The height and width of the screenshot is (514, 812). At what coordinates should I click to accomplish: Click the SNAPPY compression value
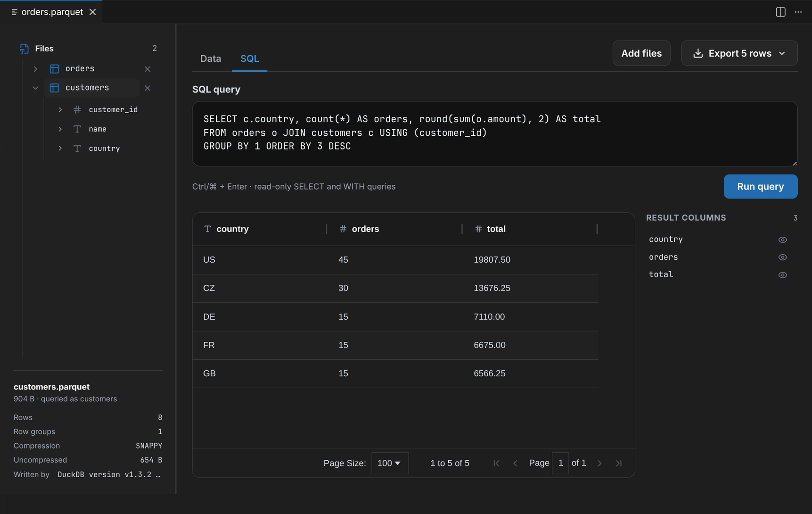[149, 446]
